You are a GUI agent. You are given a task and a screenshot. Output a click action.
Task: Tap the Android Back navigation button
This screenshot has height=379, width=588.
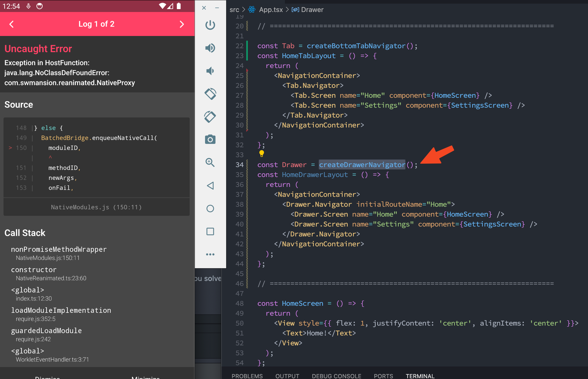210,186
